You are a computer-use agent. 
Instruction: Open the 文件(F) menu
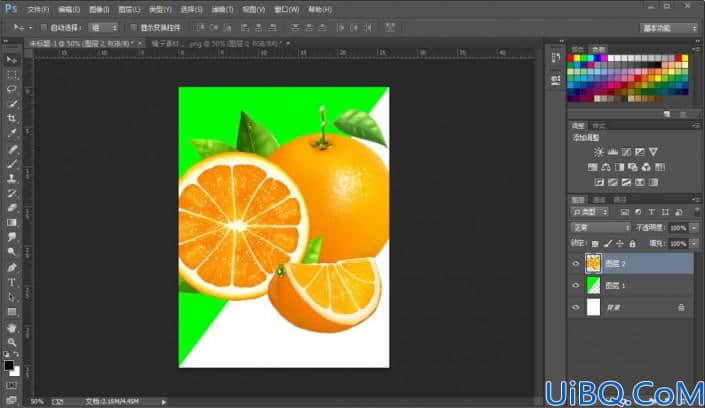(x=38, y=9)
